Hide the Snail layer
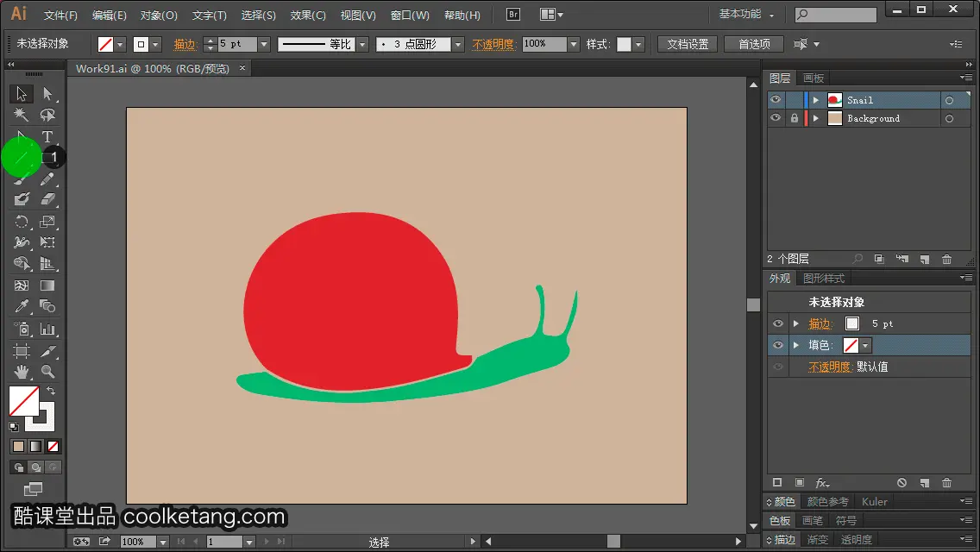Viewport: 980px width, 552px height. coord(776,100)
